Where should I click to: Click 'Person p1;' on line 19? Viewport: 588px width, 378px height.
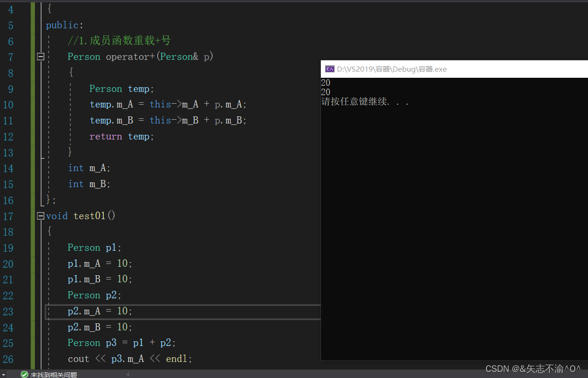tap(94, 247)
